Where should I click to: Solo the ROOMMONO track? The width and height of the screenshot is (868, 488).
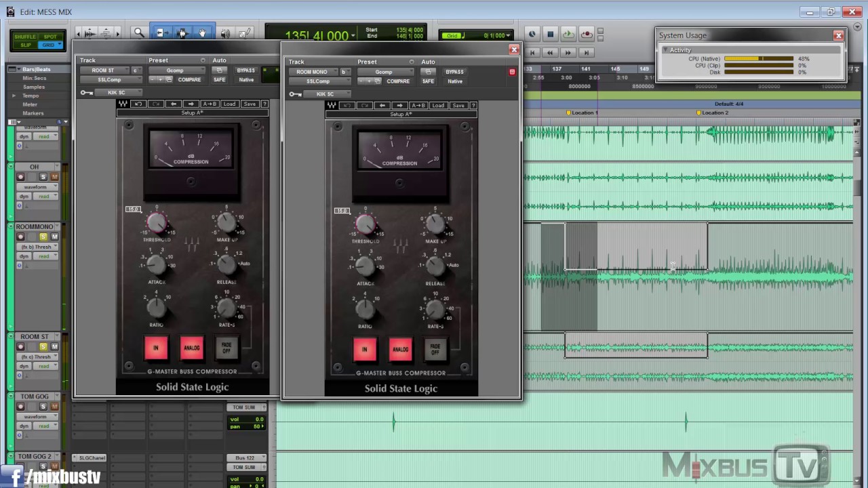point(43,237)
